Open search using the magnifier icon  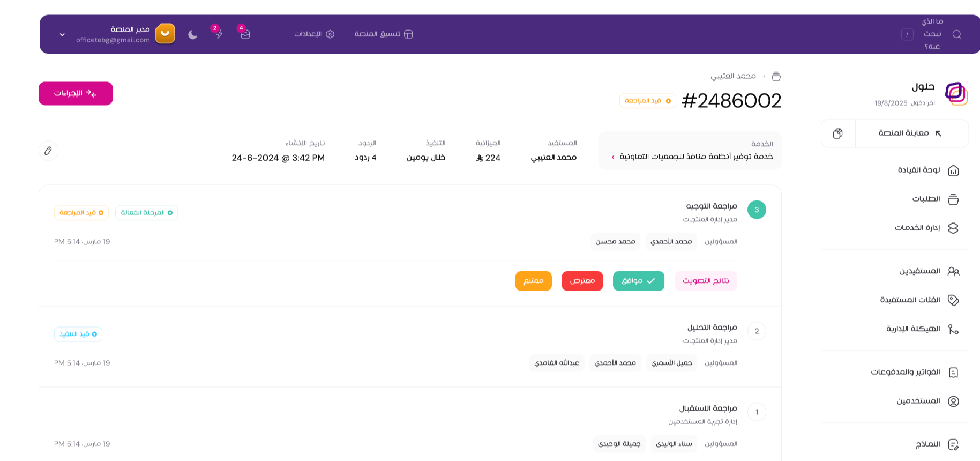click(957, 34)
